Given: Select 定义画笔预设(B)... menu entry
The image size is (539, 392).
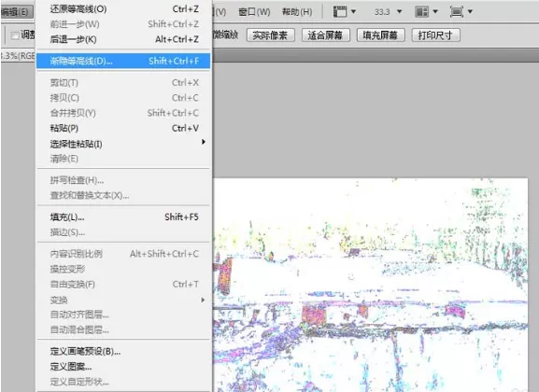Looking at the screenshot, I should coord(123,352).
